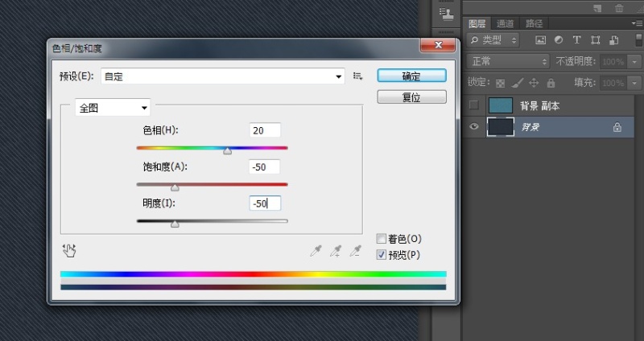
Task: Click the lock position move icon
Action: pyautogui.click(x=535, y=83)
